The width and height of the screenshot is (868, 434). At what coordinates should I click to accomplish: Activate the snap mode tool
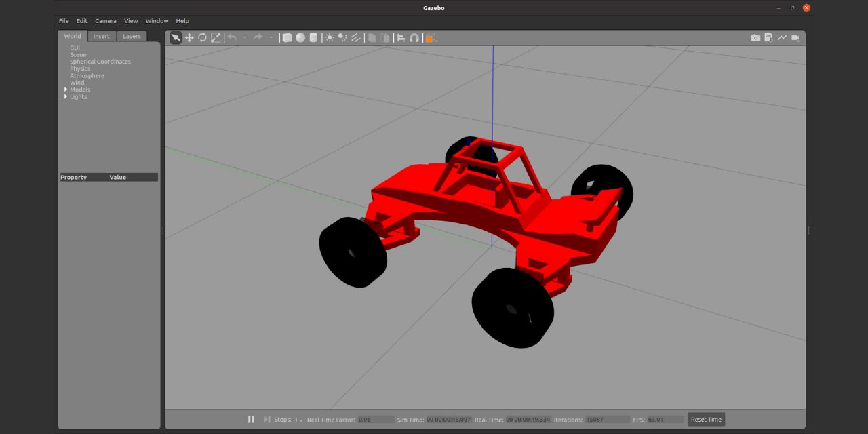pyautogui.click(x=414, y=38)
